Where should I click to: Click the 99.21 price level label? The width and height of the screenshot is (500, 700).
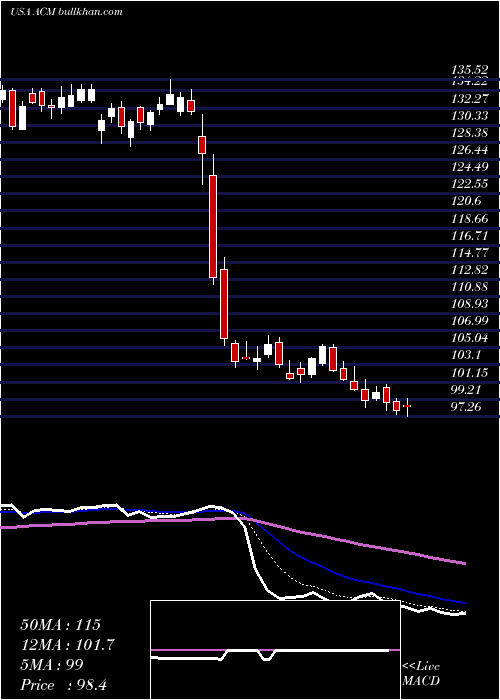coord(467,389)
